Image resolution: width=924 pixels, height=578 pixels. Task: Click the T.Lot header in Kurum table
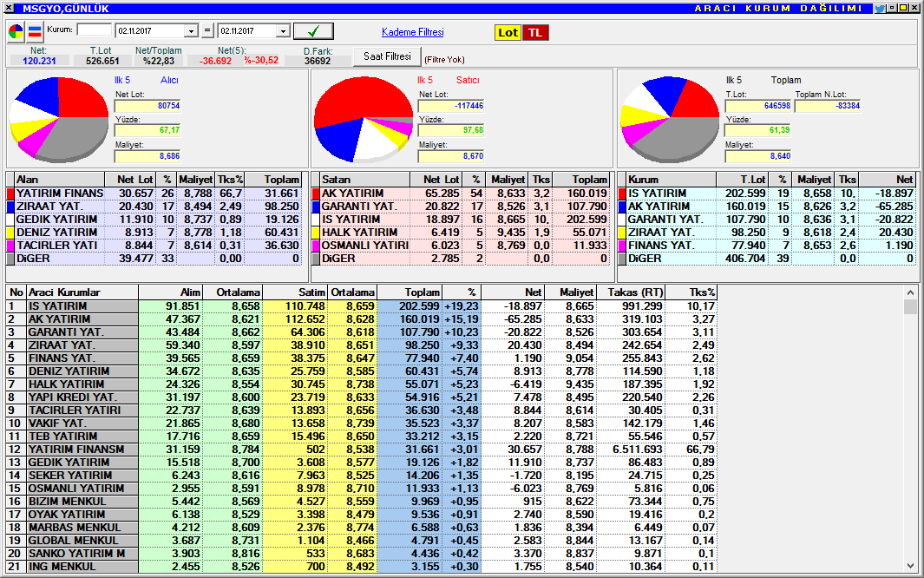click(x=742, y=180)
